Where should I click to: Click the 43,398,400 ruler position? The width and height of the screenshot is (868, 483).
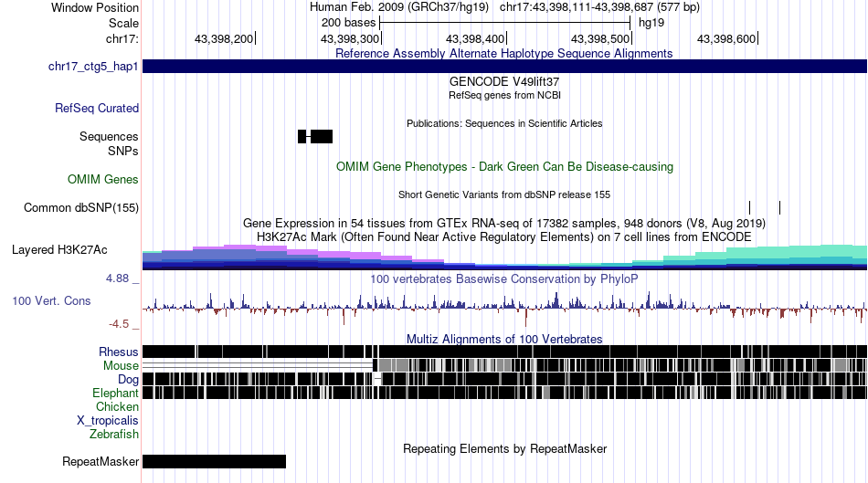click(475, 38)
